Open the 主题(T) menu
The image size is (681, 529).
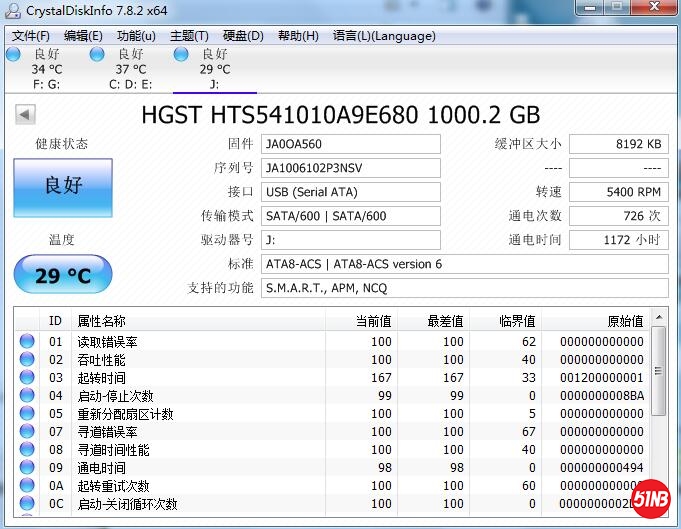pyautogui.click(x=189, y=36)
